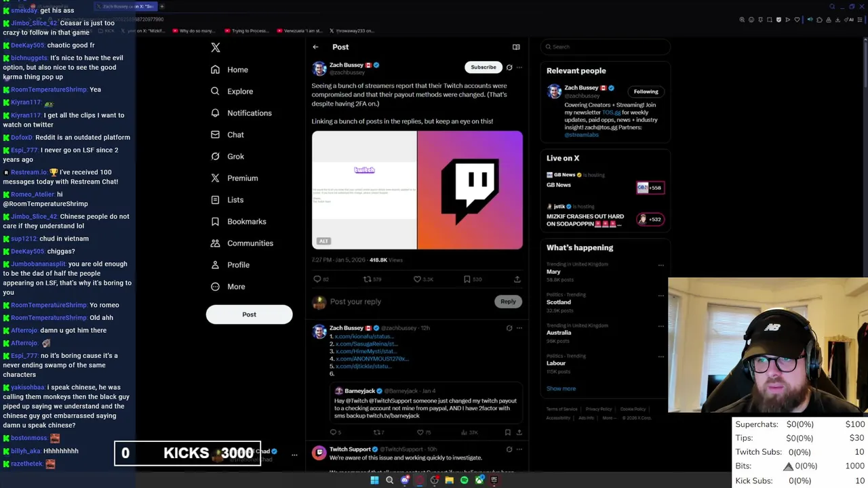Open account menu dots at sidebar bottom
This screenshot has width=868, height=488.
pyautogui.click(x=294, y=455)
